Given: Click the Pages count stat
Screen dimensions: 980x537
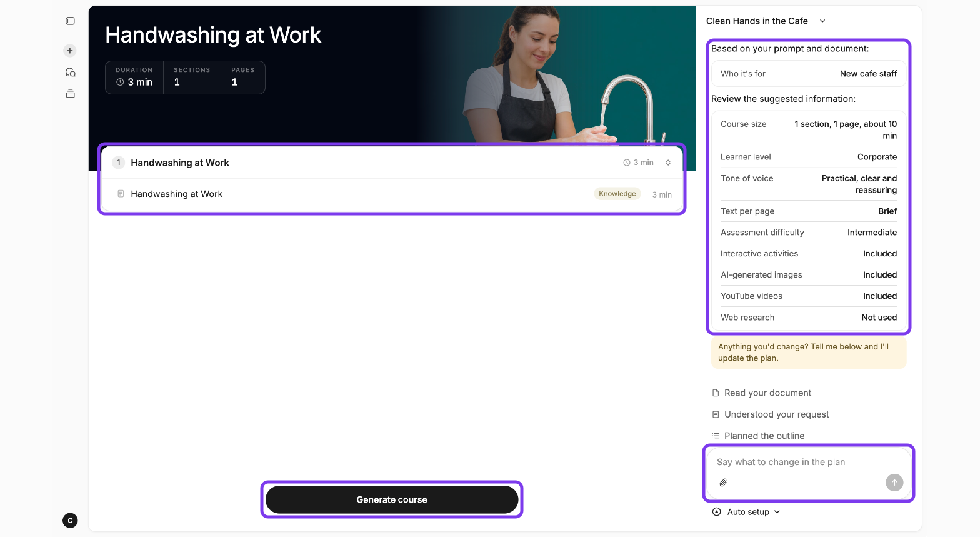Looking at the screenshot, I should pos(243,78).
